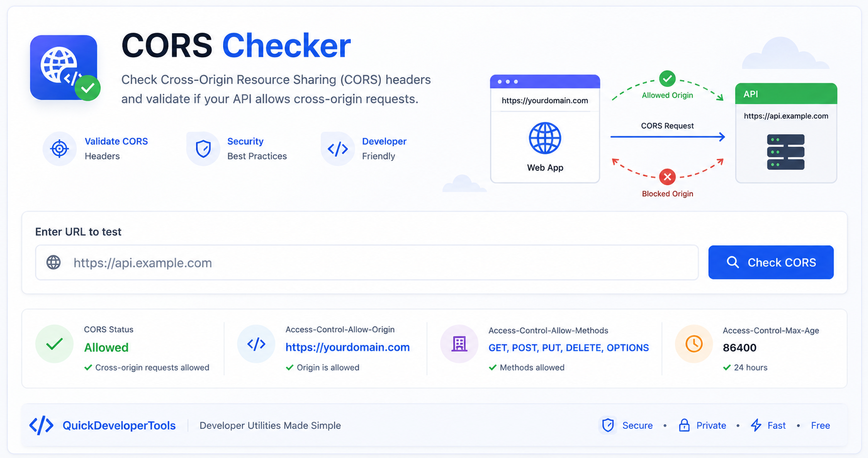
Task: Click the Methods allowed text
Action: 532,368
